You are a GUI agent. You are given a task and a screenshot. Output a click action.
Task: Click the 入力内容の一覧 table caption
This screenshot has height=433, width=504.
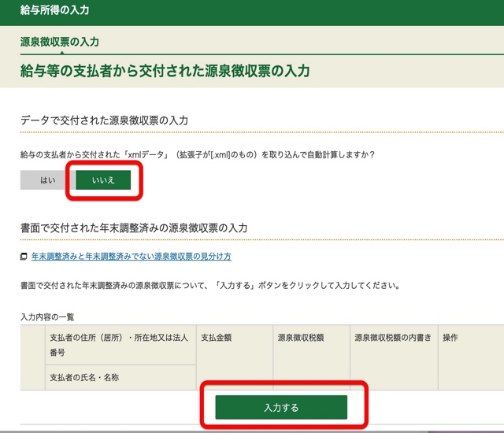coord(47,316)
